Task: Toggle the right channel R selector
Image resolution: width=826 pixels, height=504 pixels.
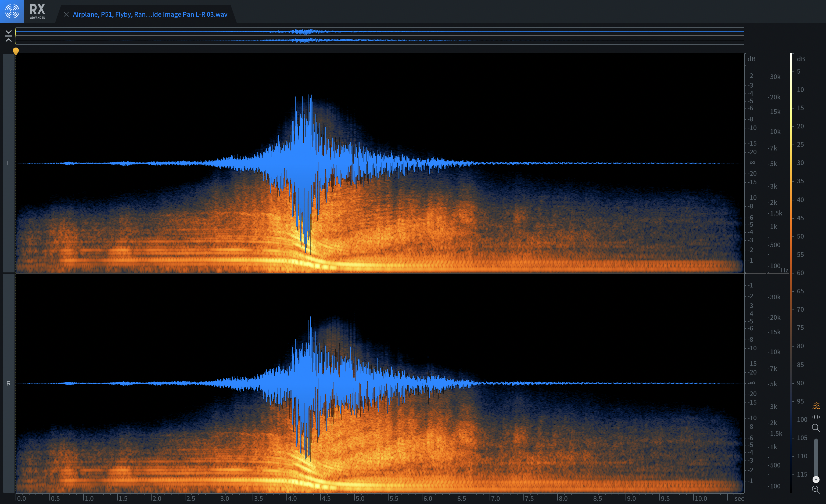Action: pyautogui.click(x=8, y=383)
